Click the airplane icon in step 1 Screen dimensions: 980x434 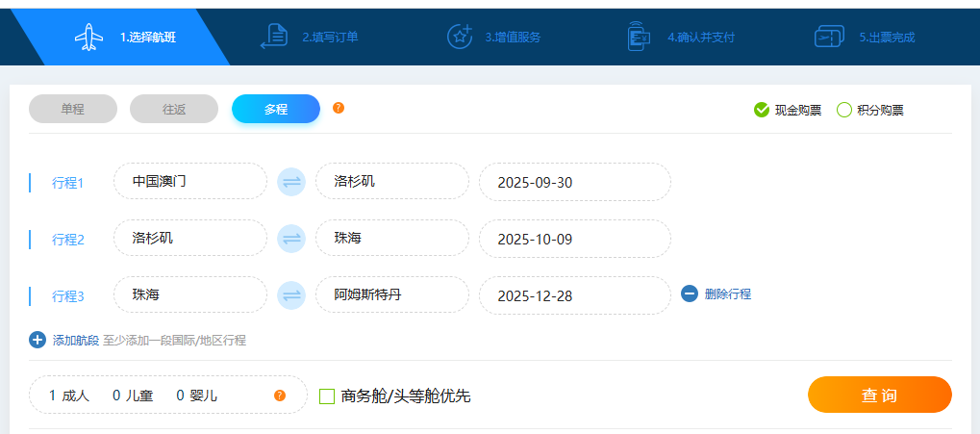[88, 37]
